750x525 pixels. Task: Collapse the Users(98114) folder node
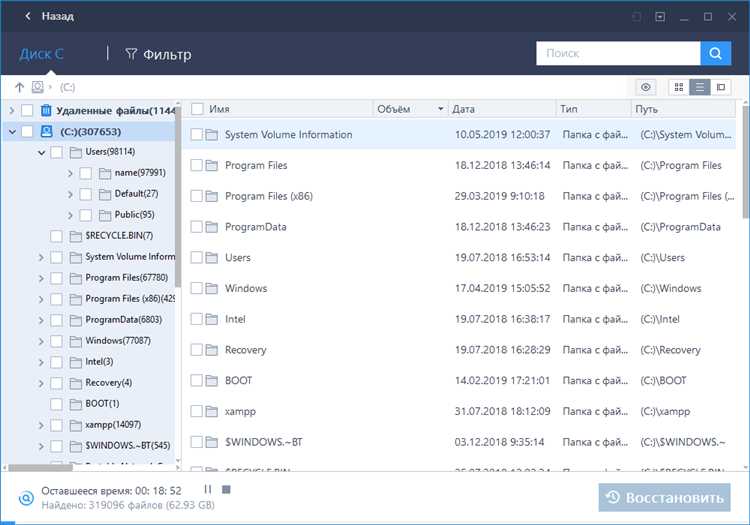coord(42,153)
